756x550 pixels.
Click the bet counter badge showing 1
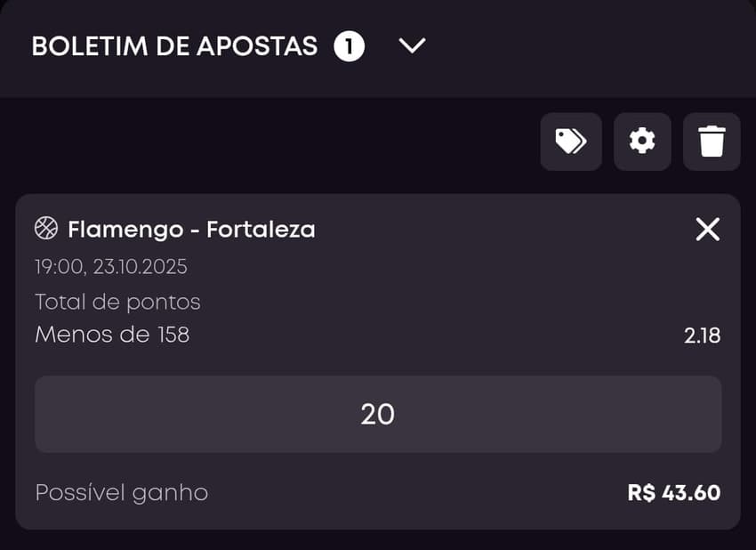350,46
